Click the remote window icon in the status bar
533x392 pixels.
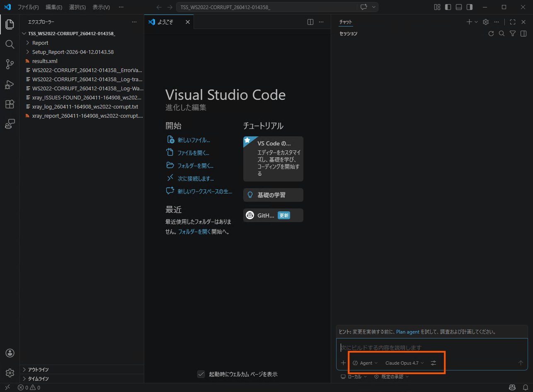[7, 387]
